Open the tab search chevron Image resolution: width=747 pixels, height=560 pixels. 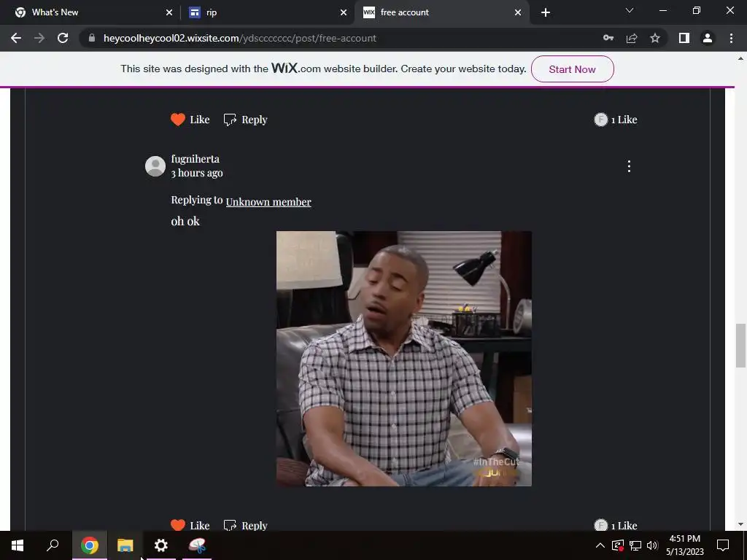pyautogui.click(x=630, y=10)
